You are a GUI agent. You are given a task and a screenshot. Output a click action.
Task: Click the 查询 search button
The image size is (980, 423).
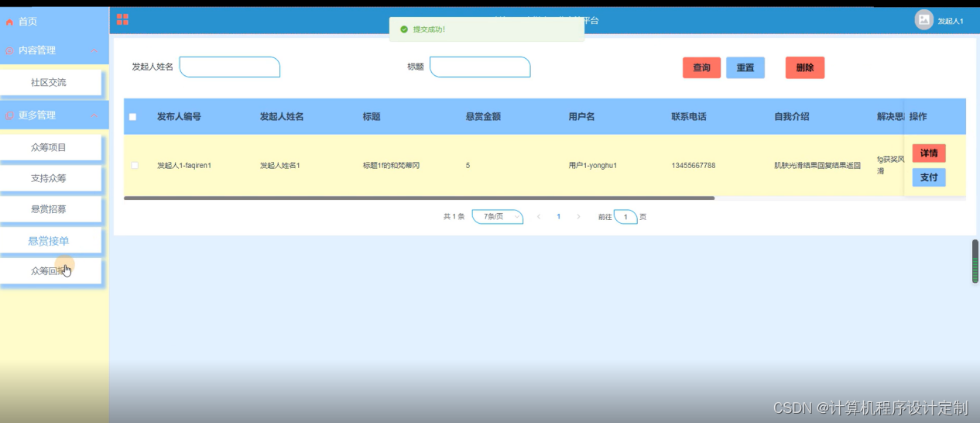pos(701,67)
